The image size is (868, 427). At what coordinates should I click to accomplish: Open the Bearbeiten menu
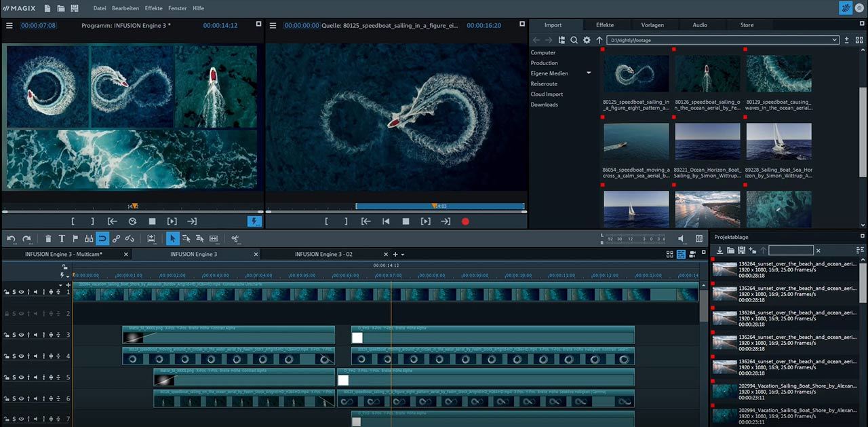pyautogui.click(x=125, y=8)
